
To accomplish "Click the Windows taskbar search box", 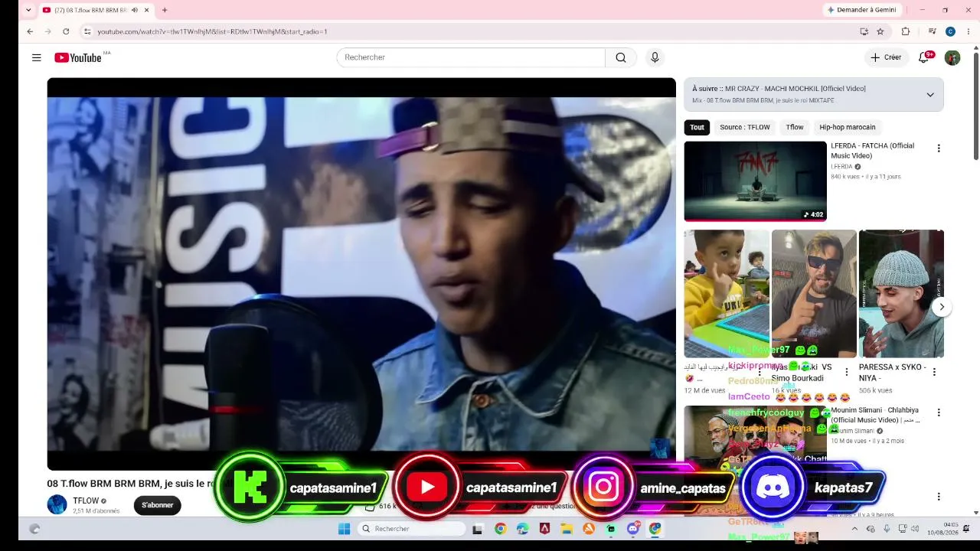I will point(412,529).
